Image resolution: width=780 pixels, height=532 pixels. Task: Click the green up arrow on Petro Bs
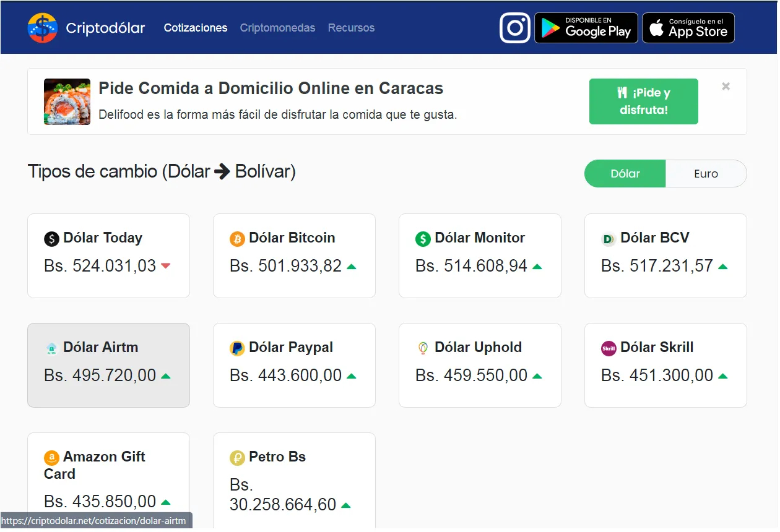[346, 505]
